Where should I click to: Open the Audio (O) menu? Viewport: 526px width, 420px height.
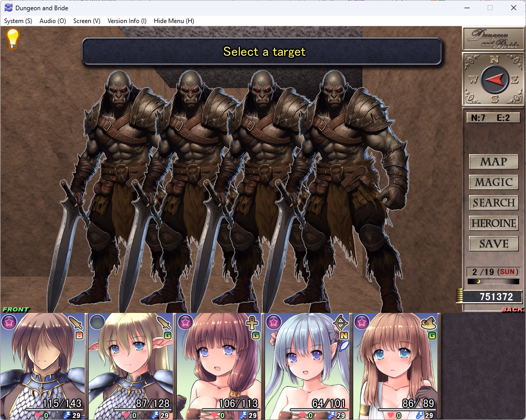(x=53, y=21)
